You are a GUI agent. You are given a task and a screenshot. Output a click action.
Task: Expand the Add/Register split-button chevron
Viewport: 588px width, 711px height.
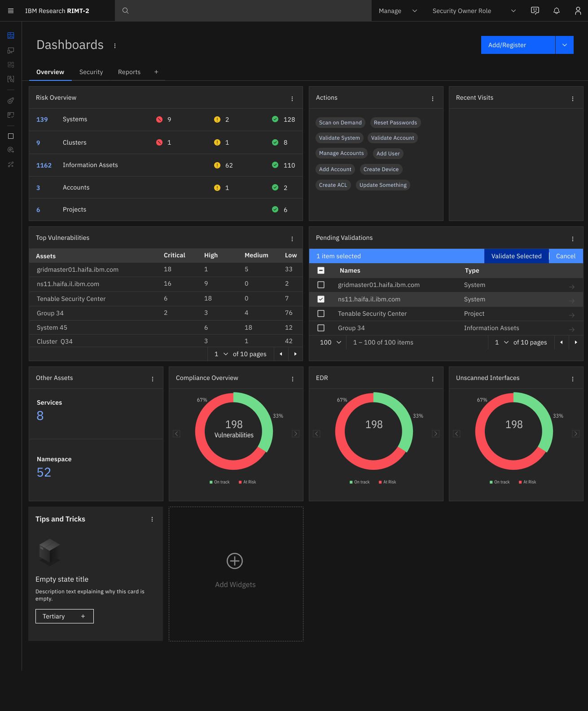(x=565, y=45)
